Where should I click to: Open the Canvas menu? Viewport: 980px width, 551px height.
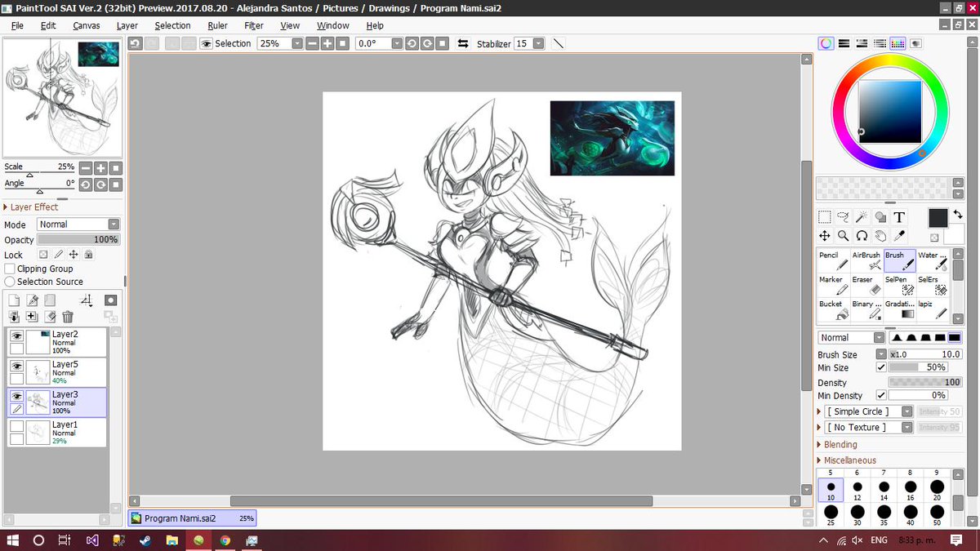tap(87, 25)
